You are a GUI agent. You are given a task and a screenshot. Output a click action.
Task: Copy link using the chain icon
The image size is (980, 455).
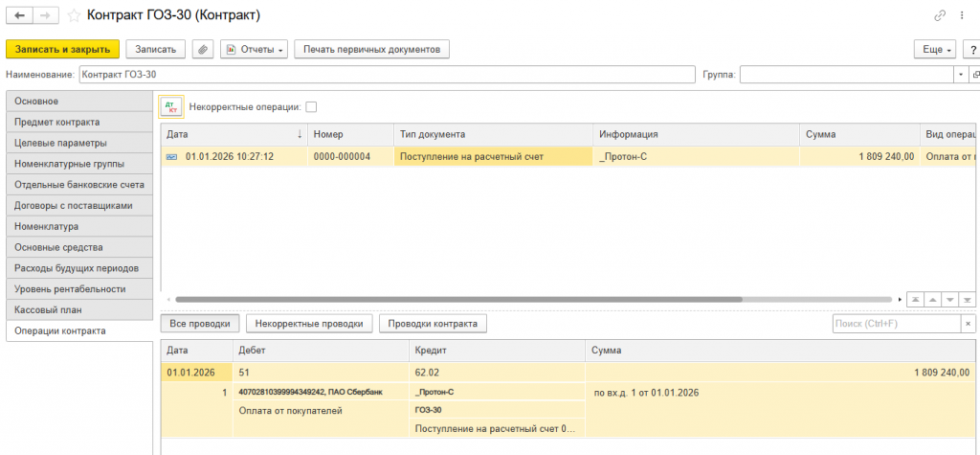click(940, 15)
